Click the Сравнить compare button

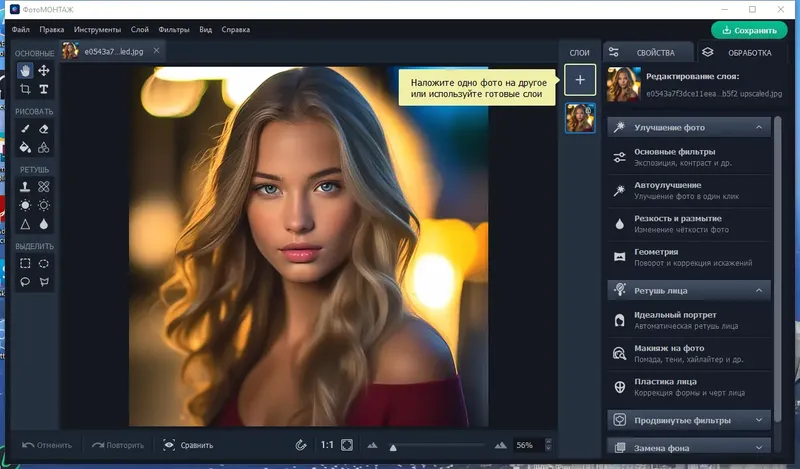tap(188, 445)
